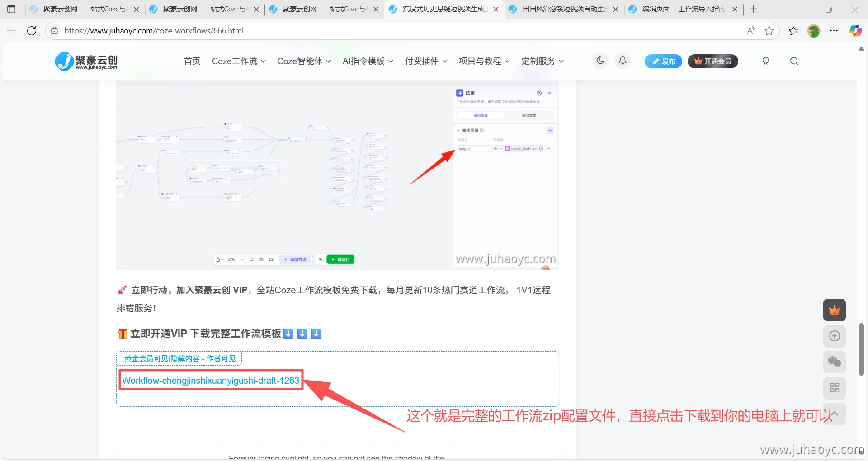Show the QR code floating icon
This screenshot has height=461, width=868.
834,388
